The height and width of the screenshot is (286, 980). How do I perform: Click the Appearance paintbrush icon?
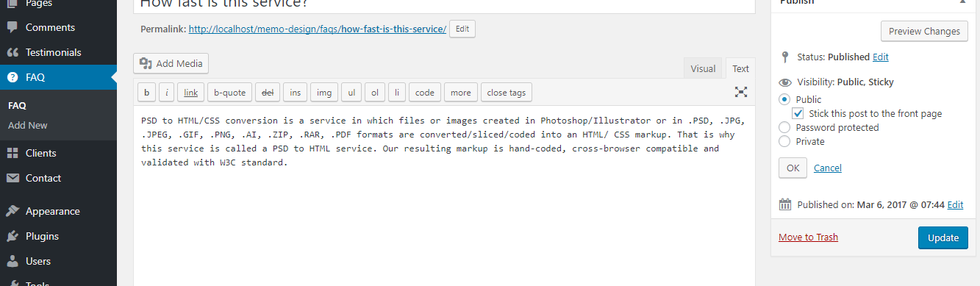click(x=12, y=212)
